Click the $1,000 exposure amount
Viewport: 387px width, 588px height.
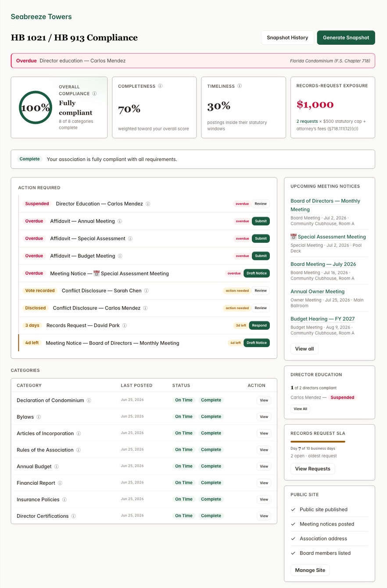click(315, 105)
